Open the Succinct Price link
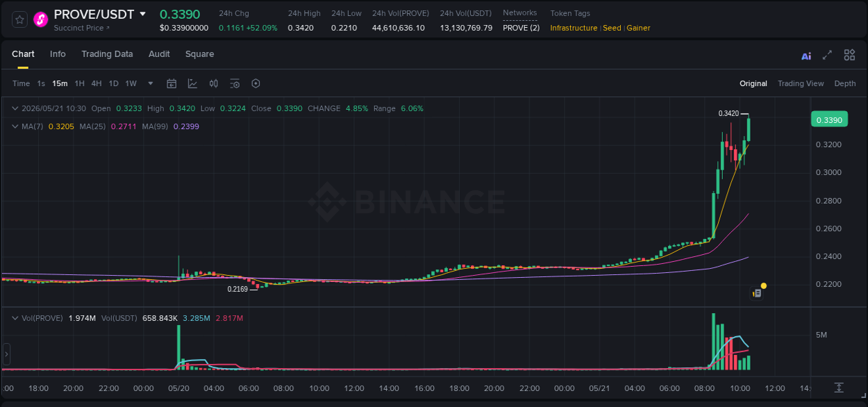 point(82,28)
